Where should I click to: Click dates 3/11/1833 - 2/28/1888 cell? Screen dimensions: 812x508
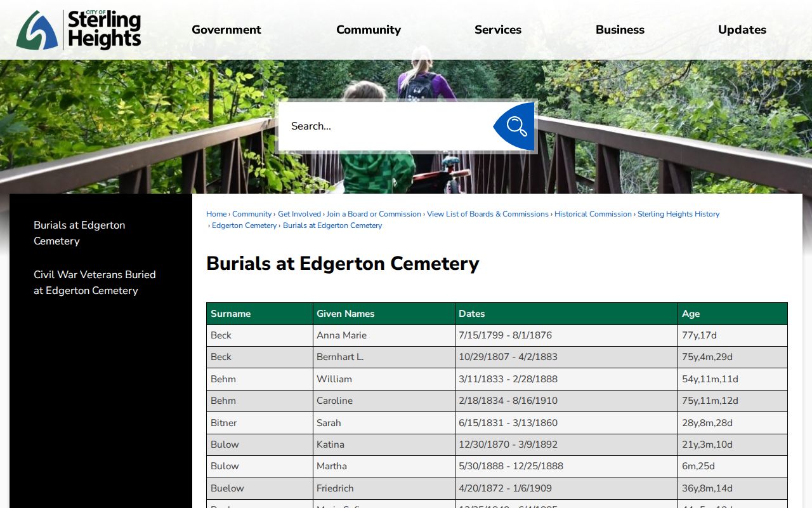(566, 379)
